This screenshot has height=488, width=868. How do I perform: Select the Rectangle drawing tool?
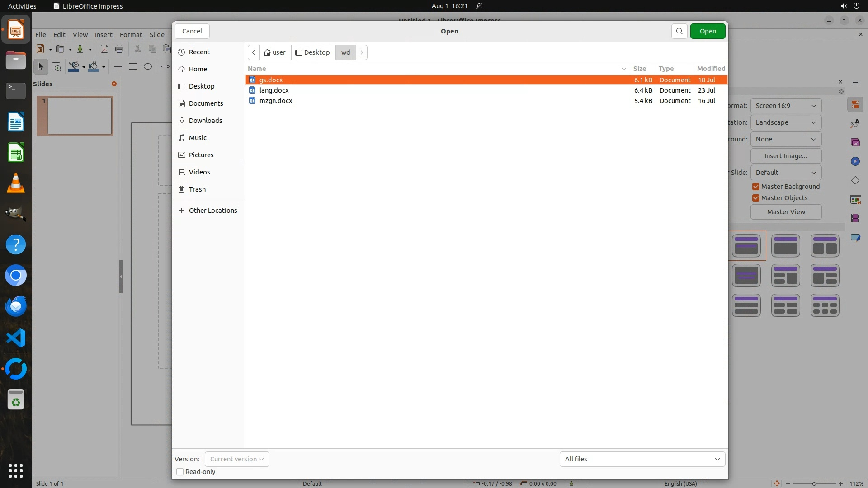tap(133, 67)
